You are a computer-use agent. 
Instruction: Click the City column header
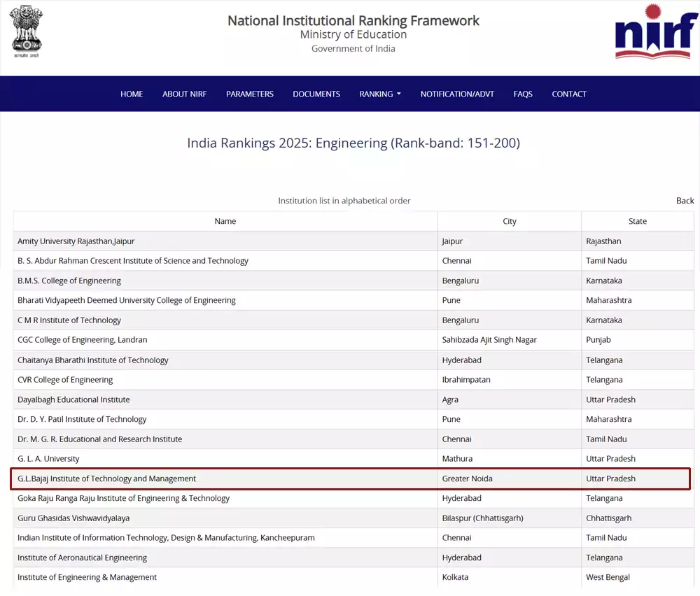point(510,221)
